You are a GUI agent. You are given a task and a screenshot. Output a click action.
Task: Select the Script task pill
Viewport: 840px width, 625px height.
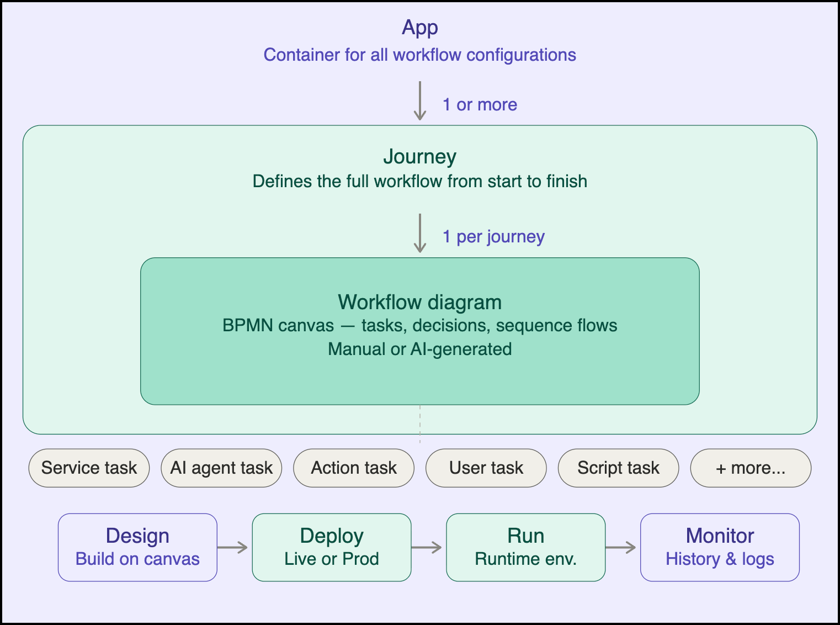pyautogui.click(x=619, y=468)
